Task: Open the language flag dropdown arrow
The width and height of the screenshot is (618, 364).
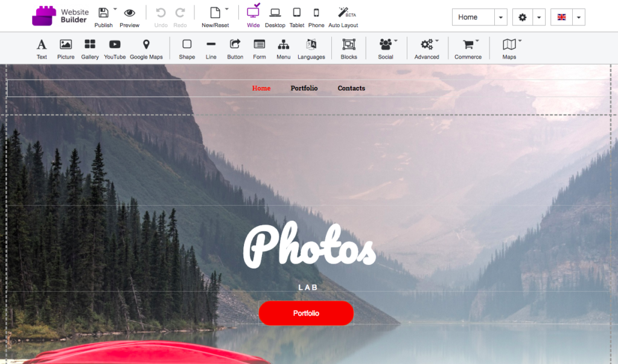Action: [579, 18]
